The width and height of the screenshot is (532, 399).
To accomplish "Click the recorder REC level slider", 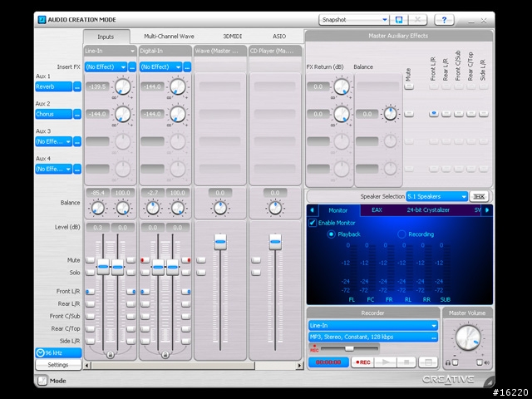I will pos(349,348).
